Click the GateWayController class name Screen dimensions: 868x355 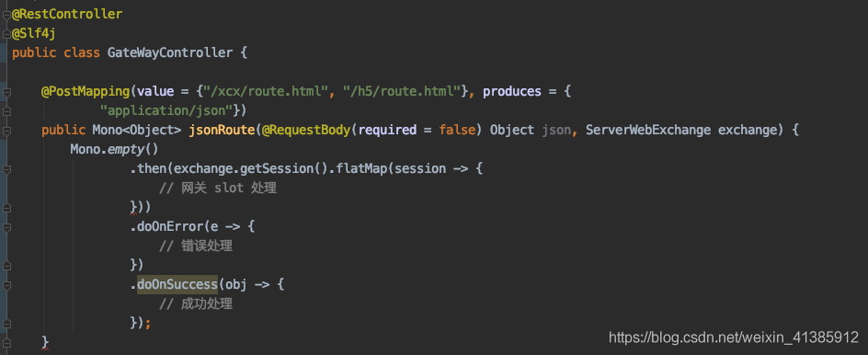170,53
